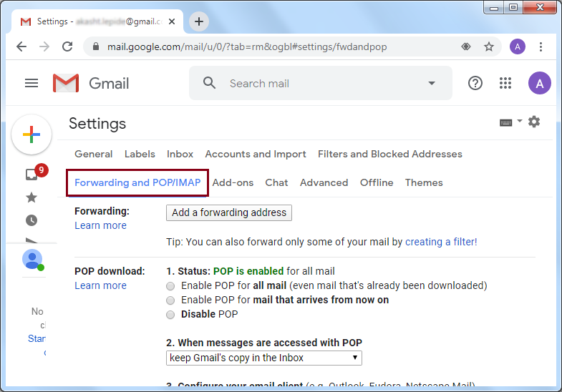562x392 pixels.
Task: Click 'POP is enabled' status text
Action: click(248, 271)
